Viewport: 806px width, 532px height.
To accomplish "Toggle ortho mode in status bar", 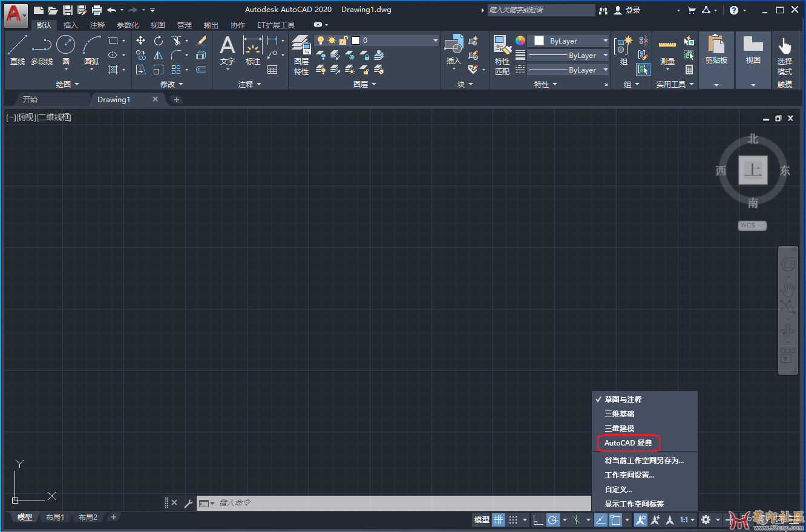I will pyautogui.click(x=538, y=520).
